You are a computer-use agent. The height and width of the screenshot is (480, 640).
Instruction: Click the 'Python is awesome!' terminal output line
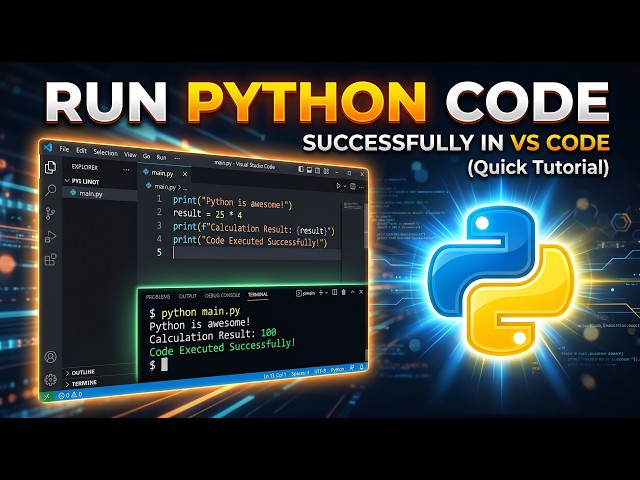(200, 324)
